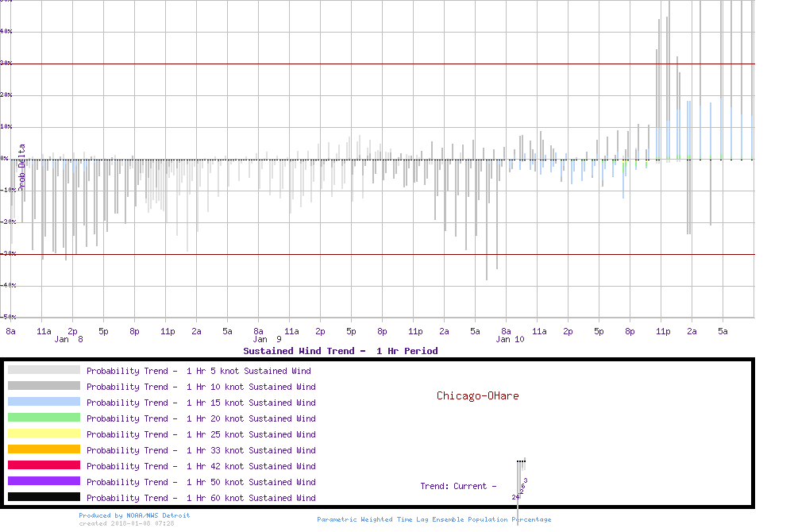This screenshot has height=532, width=794.
Task: Select the purple 50 knot legend swatch
Action: pos(44,481)
